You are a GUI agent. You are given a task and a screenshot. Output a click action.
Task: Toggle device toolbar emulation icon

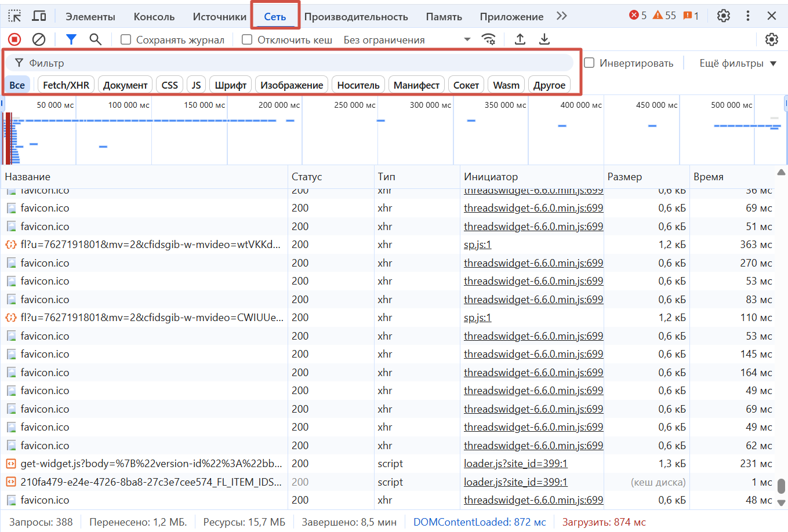(x=39, y=16)
